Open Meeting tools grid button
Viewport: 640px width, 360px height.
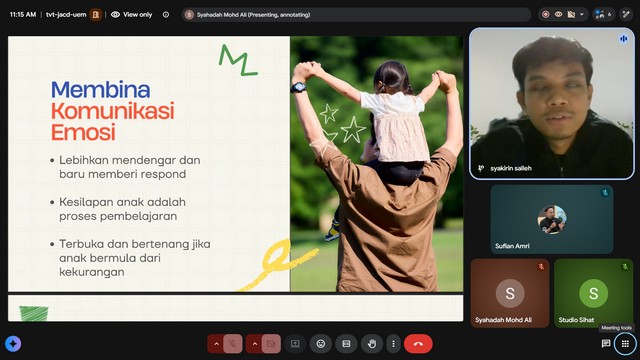625,344
